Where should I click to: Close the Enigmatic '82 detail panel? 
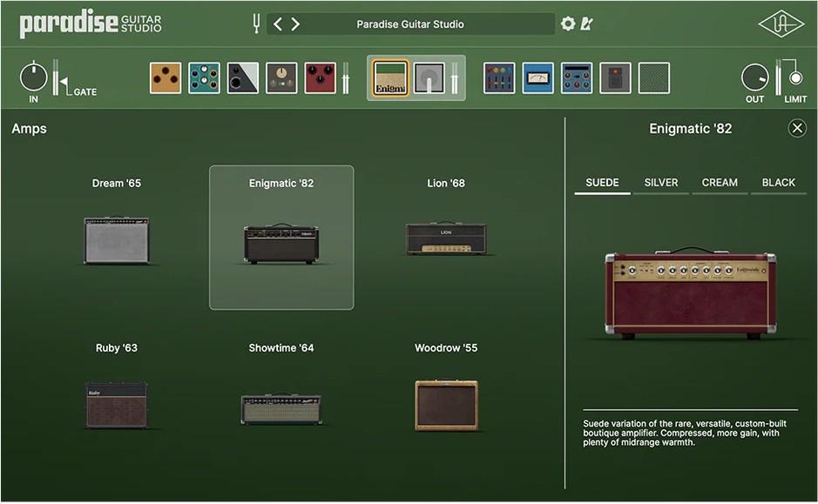[796, 129]
